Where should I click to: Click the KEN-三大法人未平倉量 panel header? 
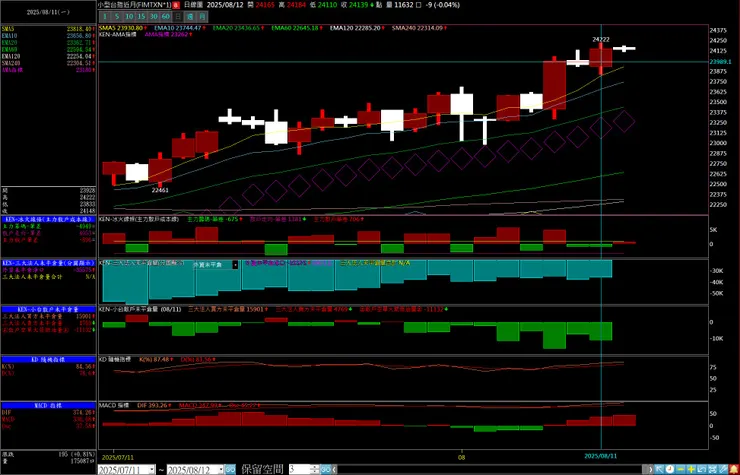(49, 263)
